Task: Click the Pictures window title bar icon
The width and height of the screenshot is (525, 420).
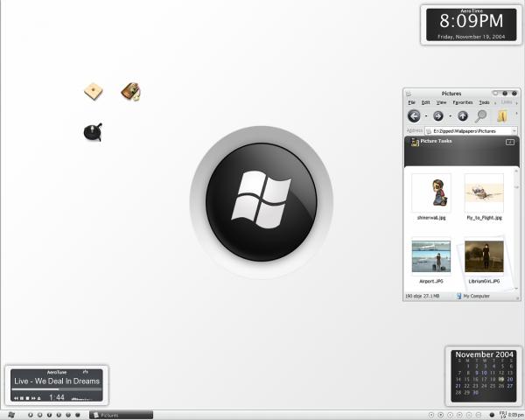Action: (409, 94)
